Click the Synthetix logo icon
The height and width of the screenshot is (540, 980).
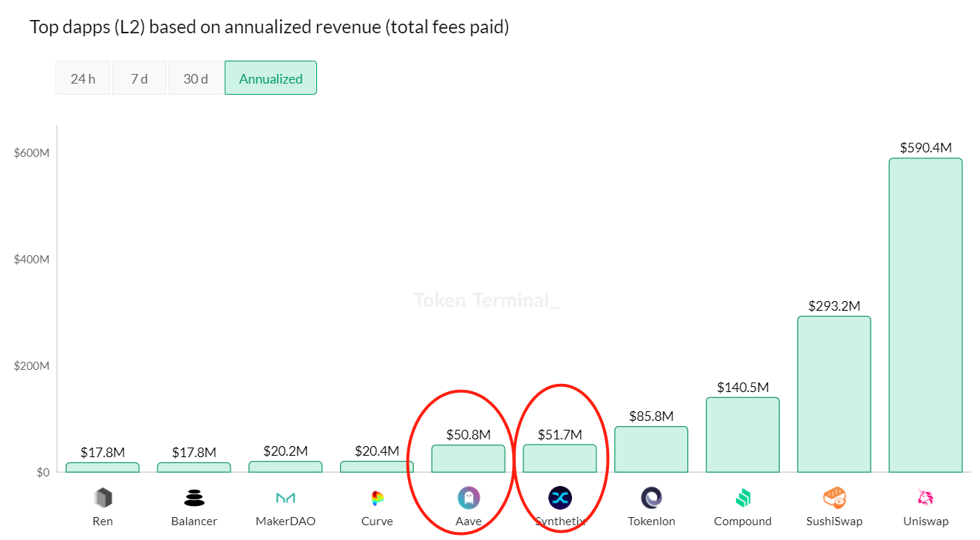coord(560,498)
